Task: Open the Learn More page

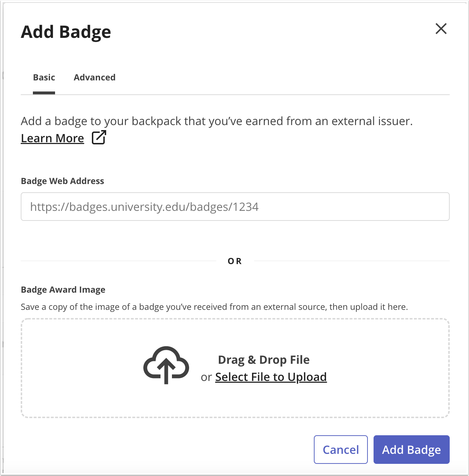Action: tap(52, 138)
